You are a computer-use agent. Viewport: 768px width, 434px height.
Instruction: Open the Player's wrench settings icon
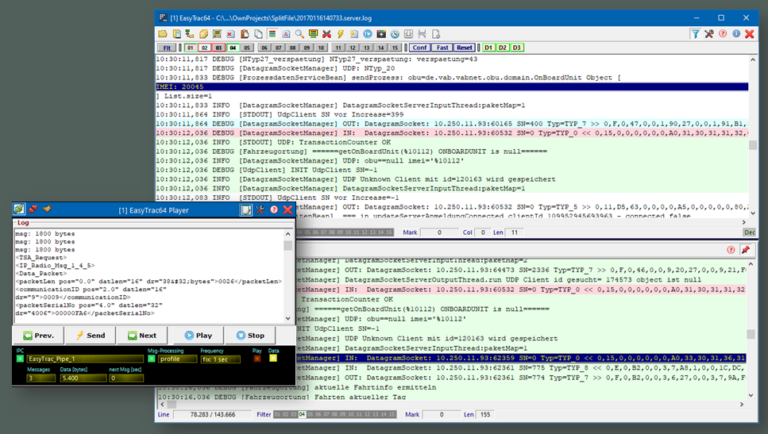[x=261, y=209]
